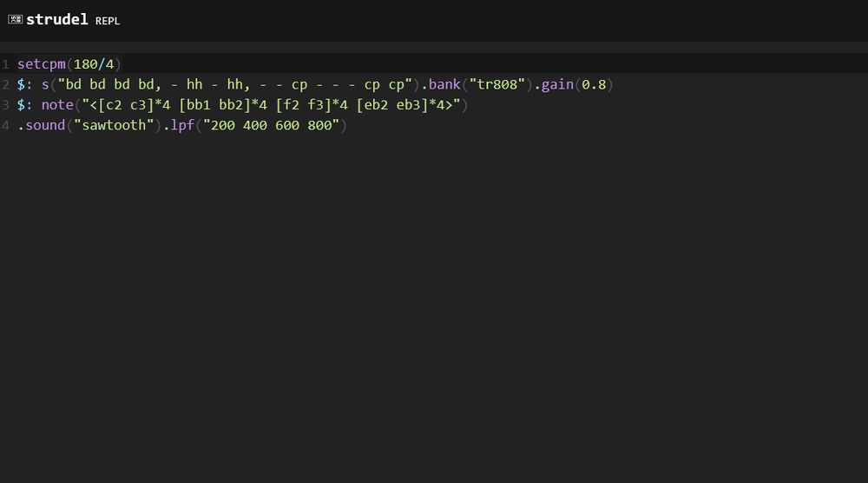Click the strudel logo icon
868x483 pixels.
pos(15,19)
